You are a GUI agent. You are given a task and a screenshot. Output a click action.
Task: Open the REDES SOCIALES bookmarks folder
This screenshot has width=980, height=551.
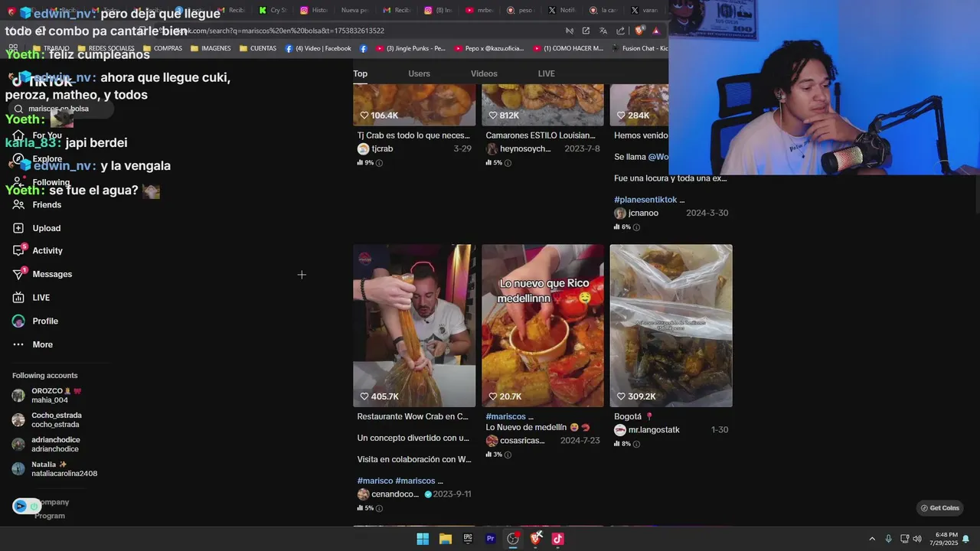(x=105, y=48)
